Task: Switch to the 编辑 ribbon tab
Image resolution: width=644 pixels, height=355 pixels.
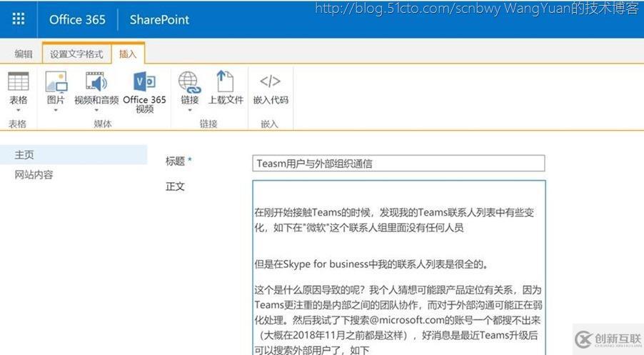Action: 24,54
